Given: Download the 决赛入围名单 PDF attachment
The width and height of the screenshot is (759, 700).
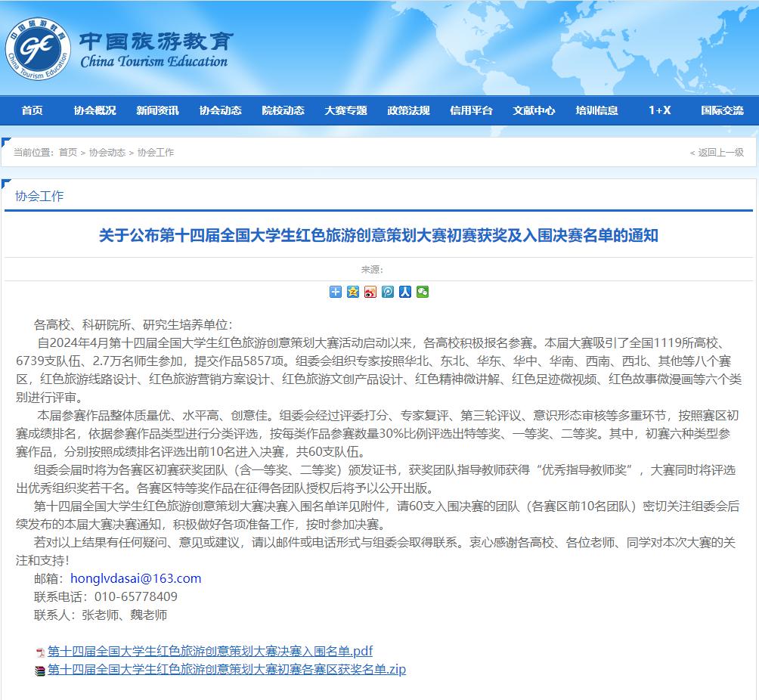Looking at the screenshot, I should coord(210,652).
